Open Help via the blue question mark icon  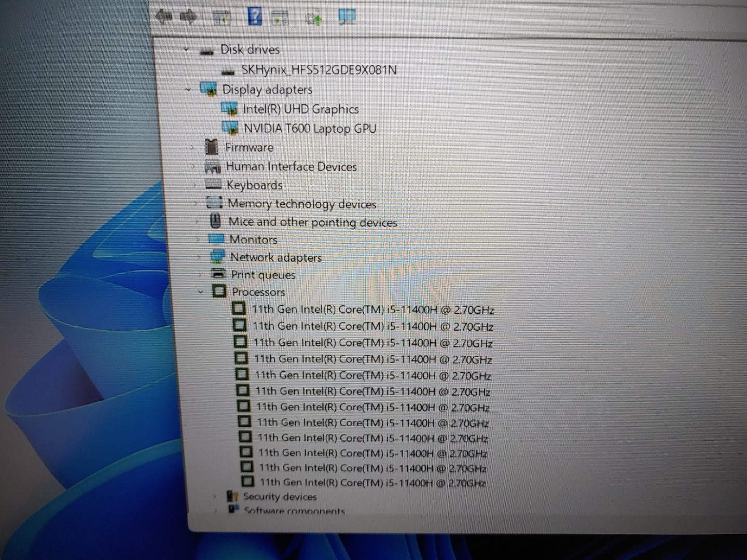[x=255, y=17]
